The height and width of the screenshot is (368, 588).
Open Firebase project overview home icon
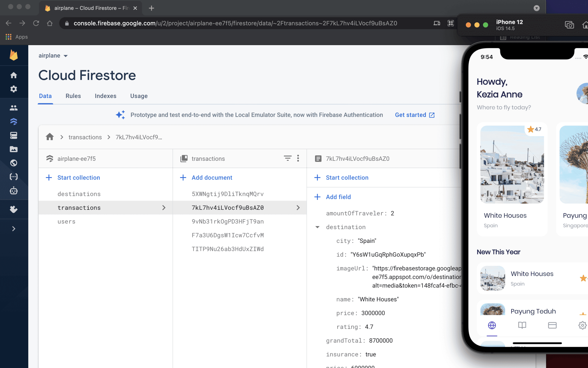[x=14, y=75]
